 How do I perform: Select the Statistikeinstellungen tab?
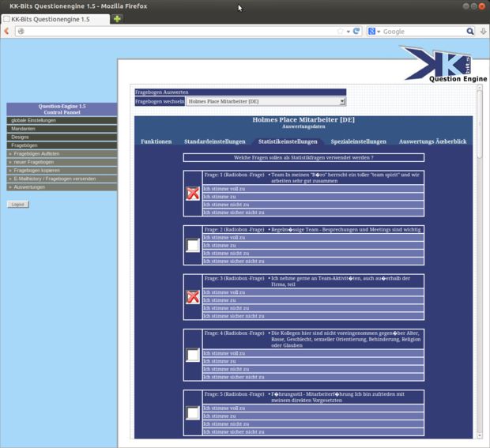coord(288,141)
